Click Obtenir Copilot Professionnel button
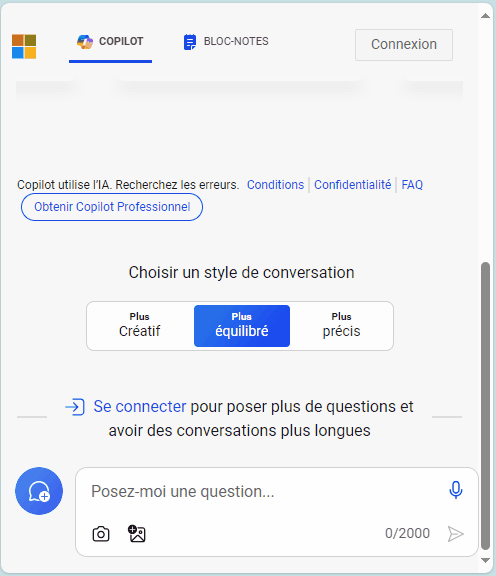The height and width of the screenshot is (576, 496). [x=112, y=207]
